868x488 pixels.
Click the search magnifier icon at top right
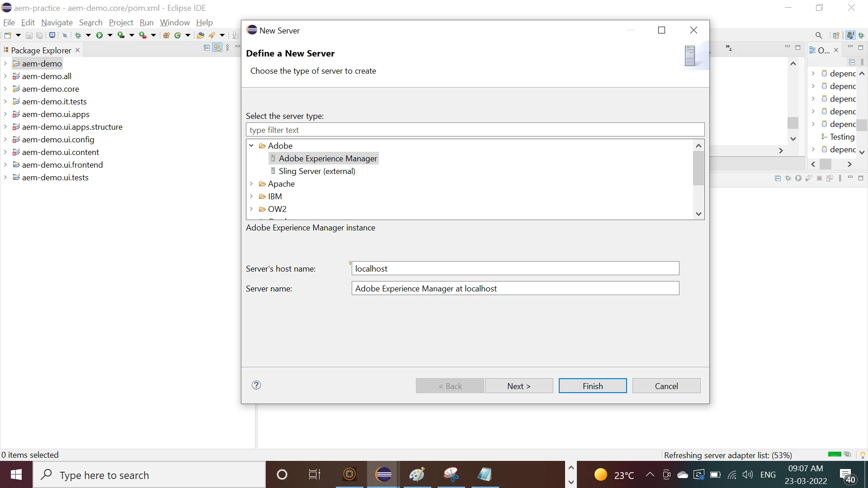(x=819, y=35)
